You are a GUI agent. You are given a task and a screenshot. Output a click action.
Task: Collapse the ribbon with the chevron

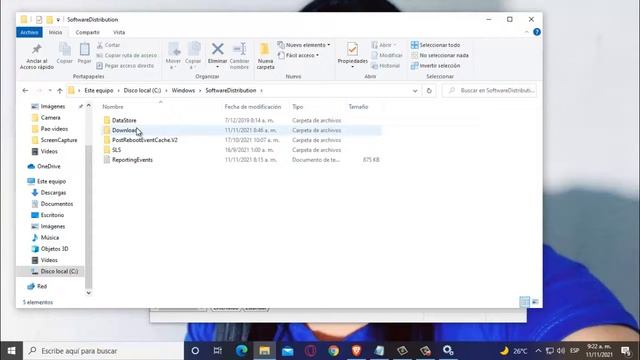(x=527, y=32)
